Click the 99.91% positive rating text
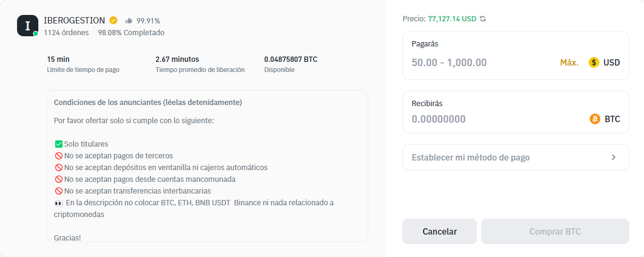Image resolution: width=644 pixels, height=257 pixels. tap(148, 21)
